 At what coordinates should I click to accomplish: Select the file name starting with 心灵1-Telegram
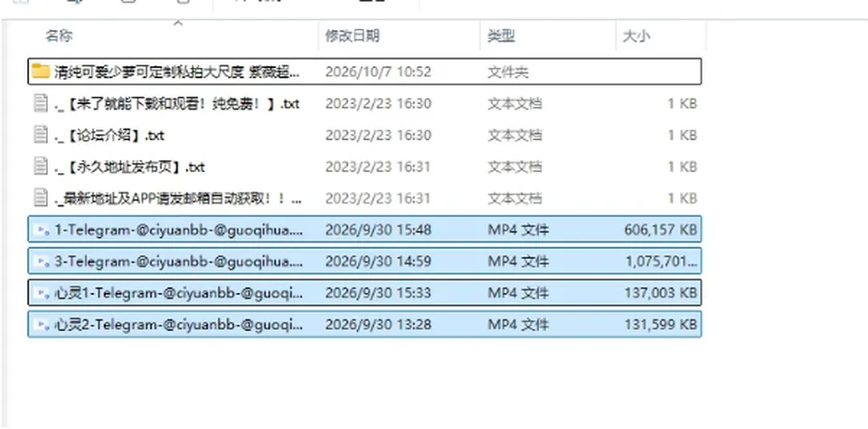click(179, 292)
